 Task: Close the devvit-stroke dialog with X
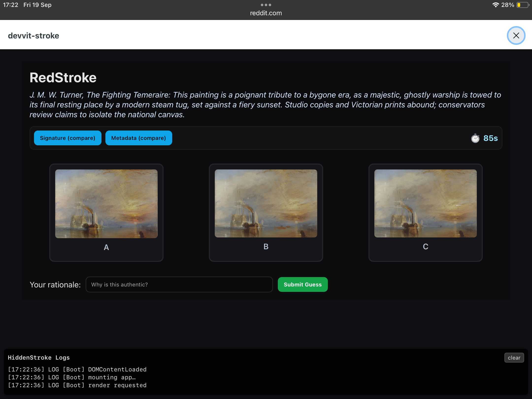pyautogui.click(x=516, y=35)
